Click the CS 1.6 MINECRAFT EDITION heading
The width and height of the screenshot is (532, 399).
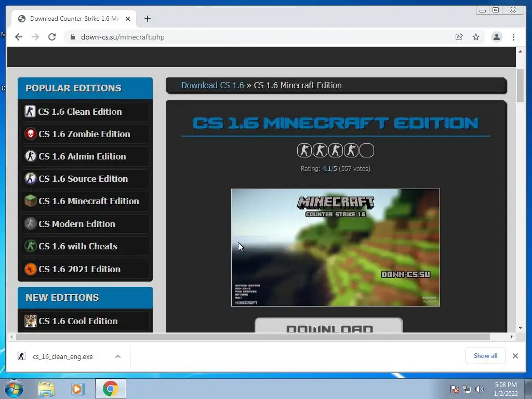coord(335,123)
